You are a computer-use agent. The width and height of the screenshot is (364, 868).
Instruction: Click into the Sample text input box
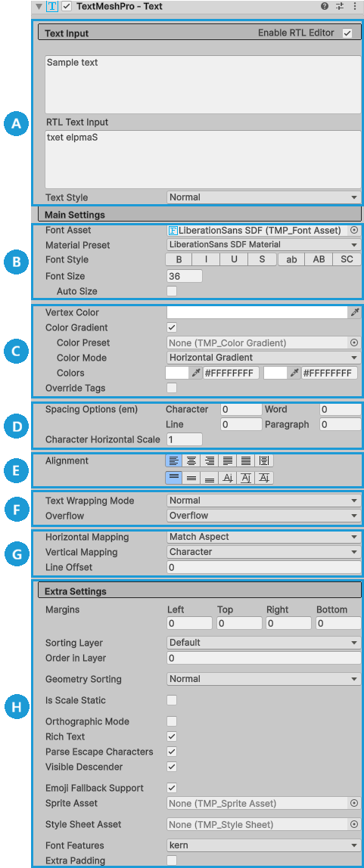[x=203, y=85]
